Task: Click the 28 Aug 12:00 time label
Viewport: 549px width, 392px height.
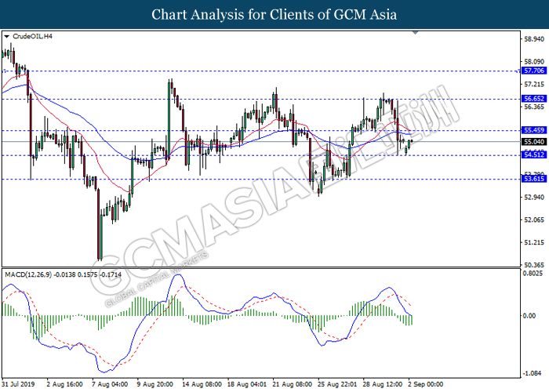Action: point(383,384)
